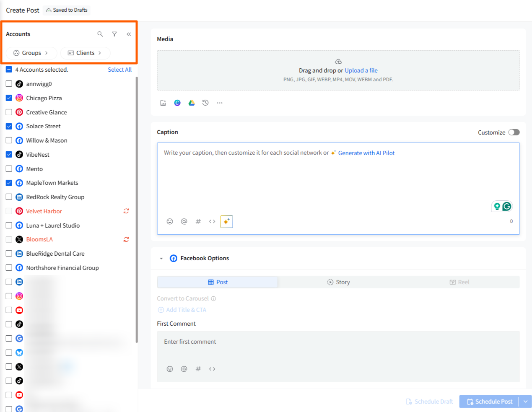Click Add Title & CTA link
Image resolution: width=532 pixels, height=412 pixels.
pyautogui.click(x=182, y=310)
